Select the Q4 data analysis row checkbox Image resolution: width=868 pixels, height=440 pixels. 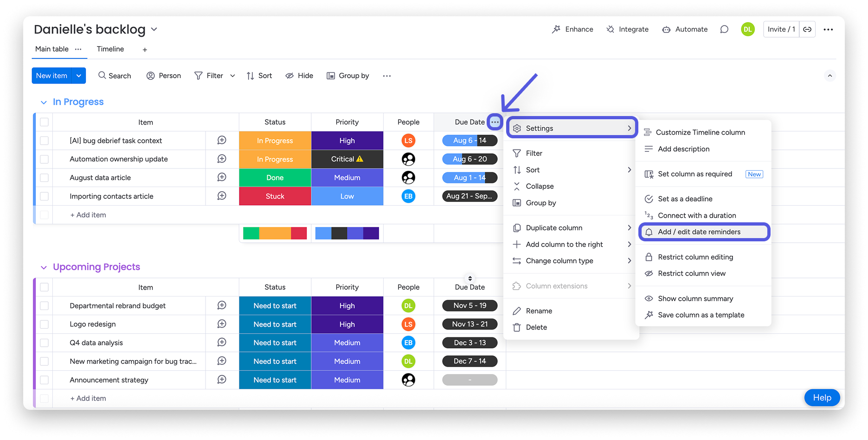44,343
